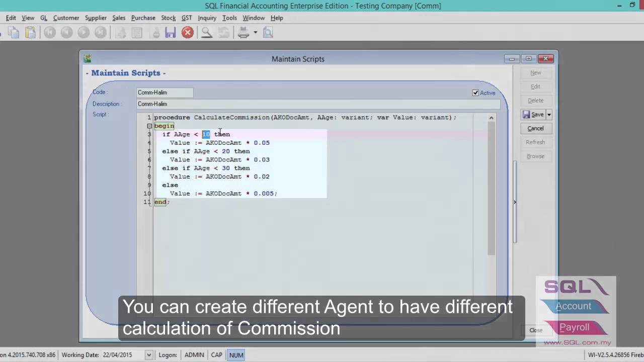Open the Inquiry menu
This screenshot has height=362, width=644.
207,18
